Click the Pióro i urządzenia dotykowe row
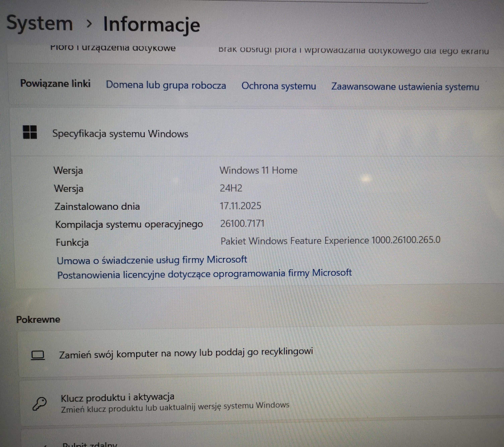This screenshot has width=504, height=447. click(x=113, y=48)
